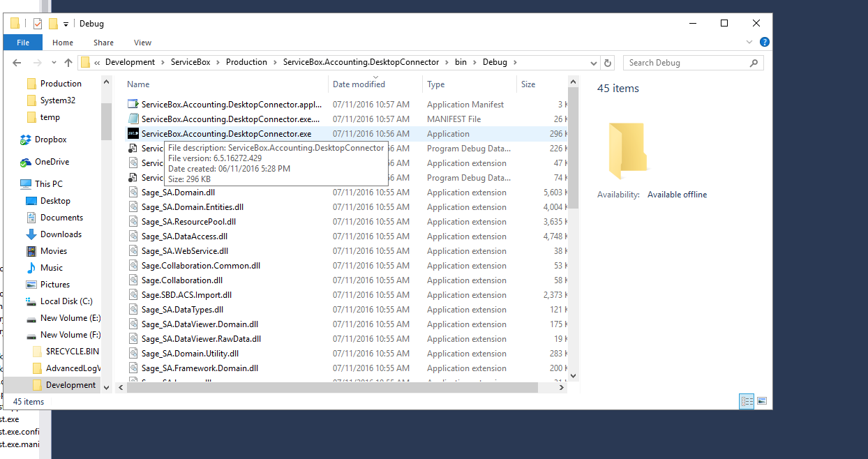868x459 pixels.
Task: Open Local Disk (C:) in the sidebar
Action: 66,301
